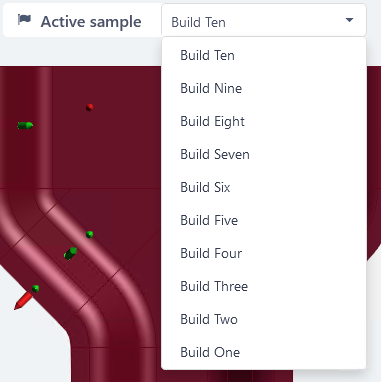Select Build Two option
The height and width of the screenshot is (382, 381).
(x=263, y=319)
